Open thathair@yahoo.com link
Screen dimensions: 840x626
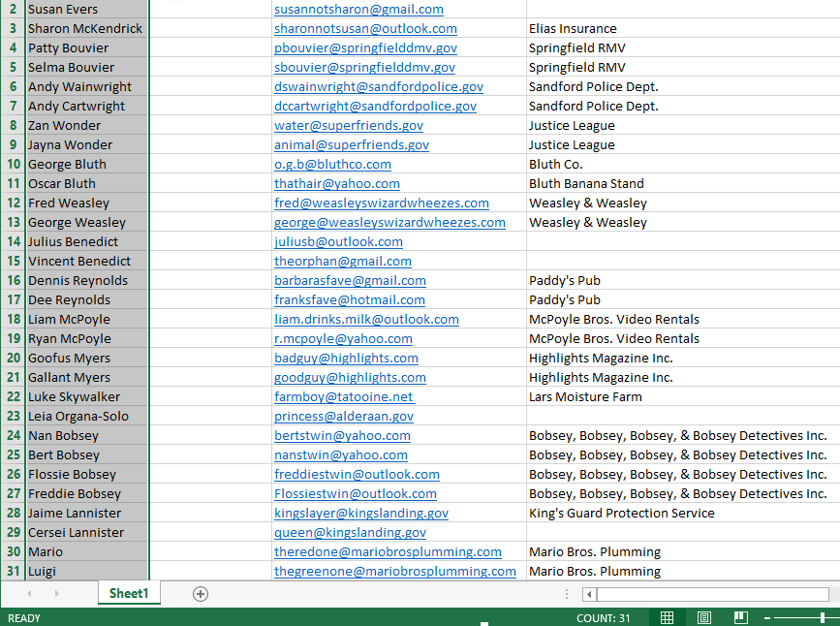337,183
